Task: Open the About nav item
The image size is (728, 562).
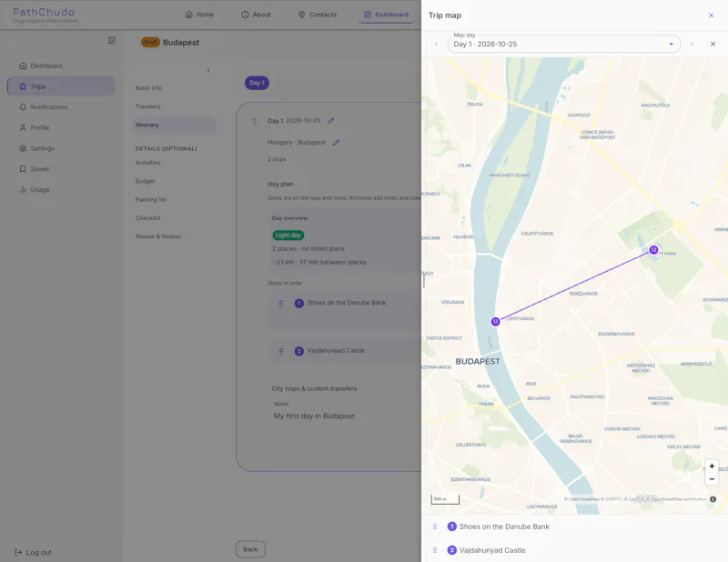Action: 257,15
